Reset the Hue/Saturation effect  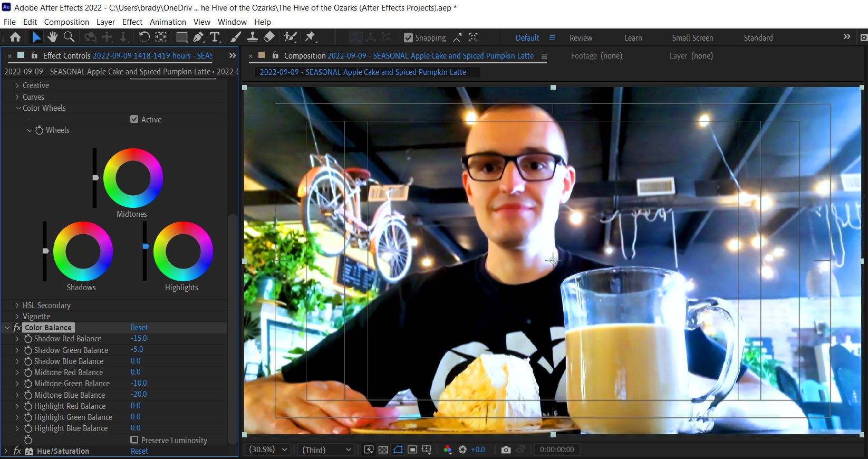(139, 451)
